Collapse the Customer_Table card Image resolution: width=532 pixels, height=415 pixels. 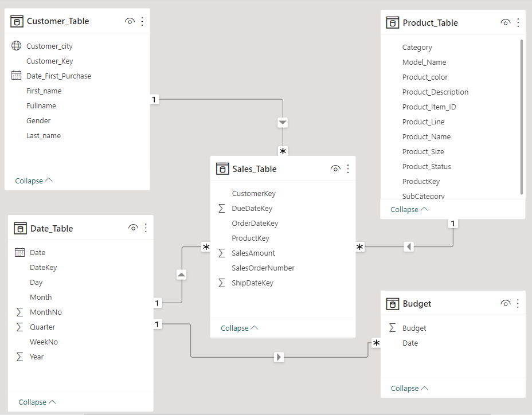click(34, 181)
